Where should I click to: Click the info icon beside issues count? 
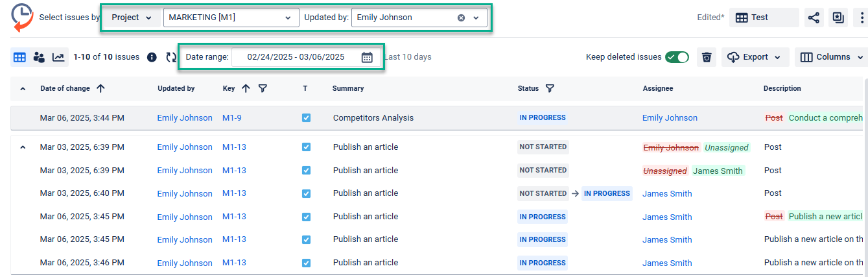(152, 57)
